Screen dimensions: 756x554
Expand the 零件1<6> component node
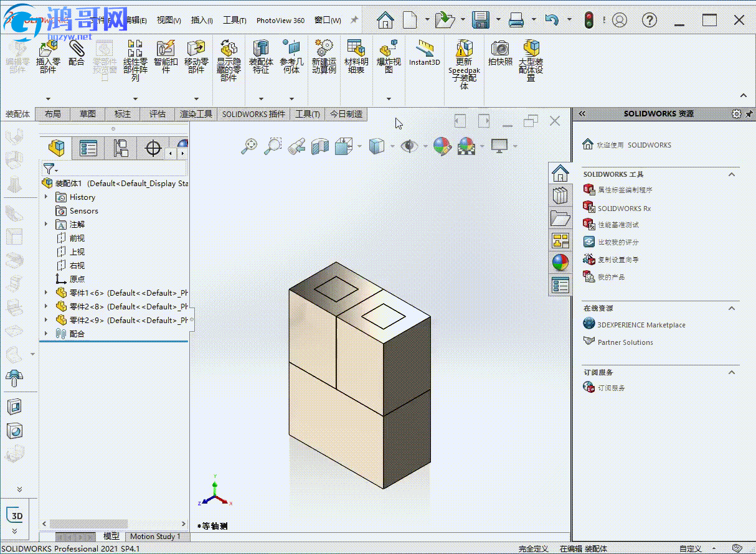(46, 293)
